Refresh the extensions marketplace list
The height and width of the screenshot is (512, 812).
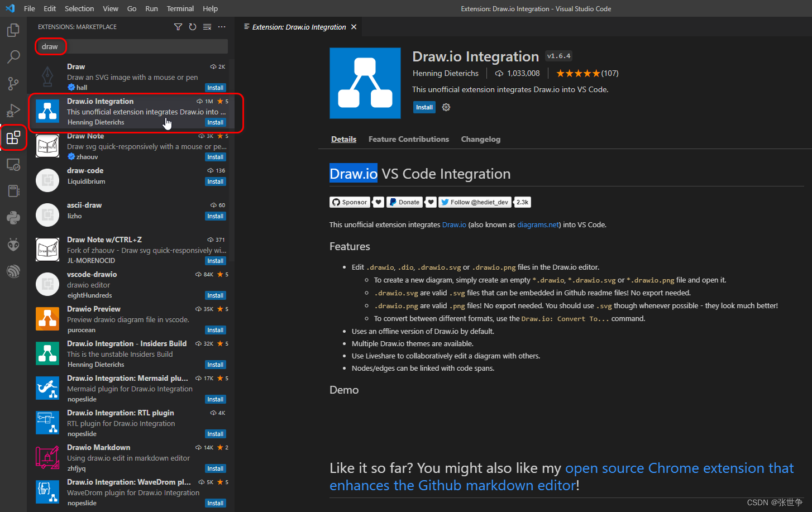click(193, 27)
